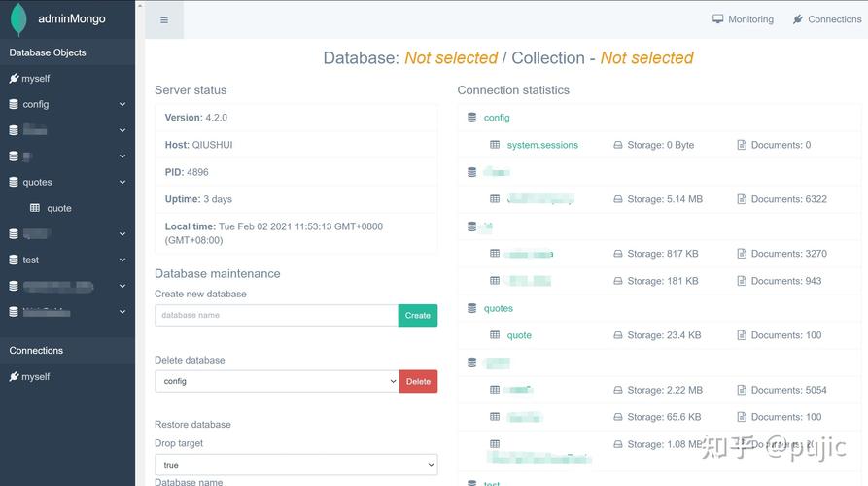The image size is (868, 486).
Task: Open the test database in sidebar
Action: [31, 260]
